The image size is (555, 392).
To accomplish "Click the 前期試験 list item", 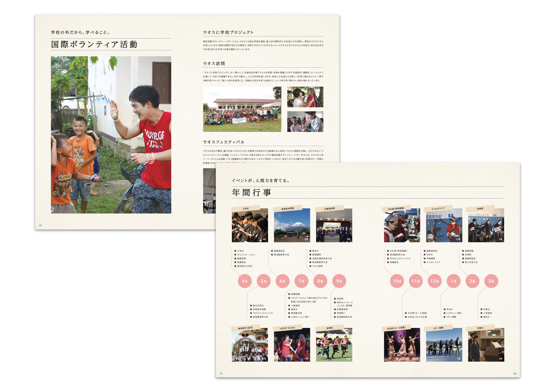I will 294,294.
